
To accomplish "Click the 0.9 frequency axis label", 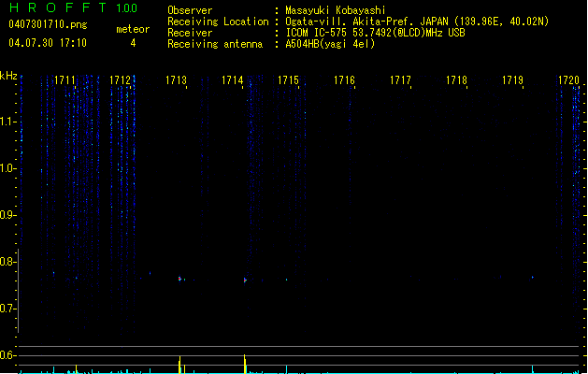I will point(7,215).
